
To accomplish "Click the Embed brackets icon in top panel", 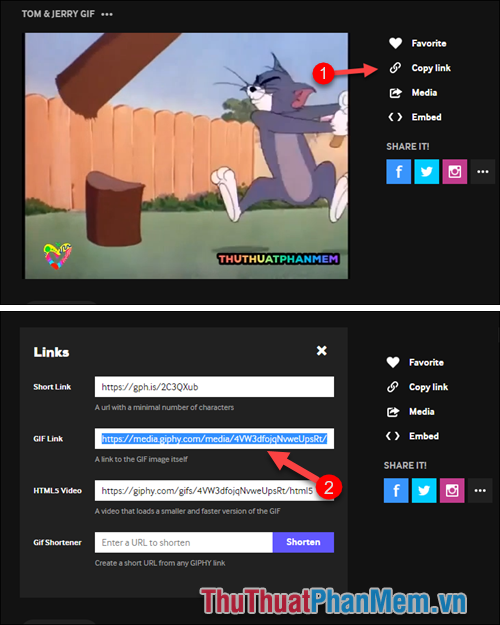I will click(395, 117).
